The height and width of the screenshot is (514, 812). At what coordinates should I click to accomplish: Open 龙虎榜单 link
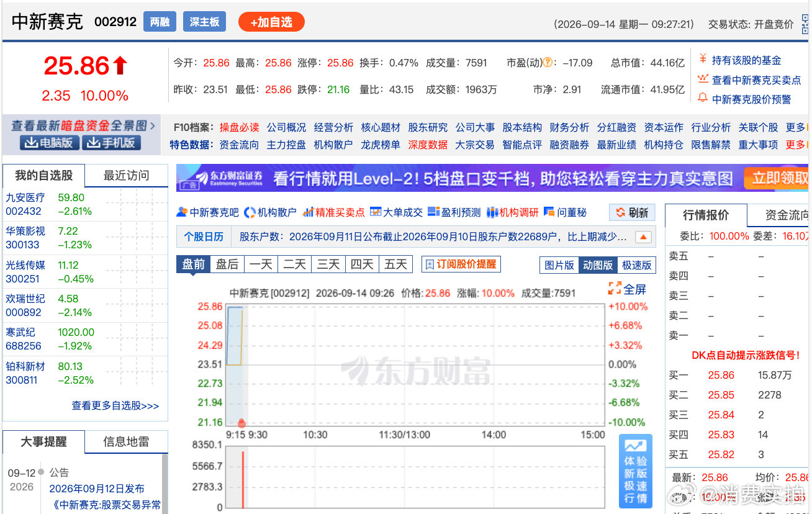point(381,145)
